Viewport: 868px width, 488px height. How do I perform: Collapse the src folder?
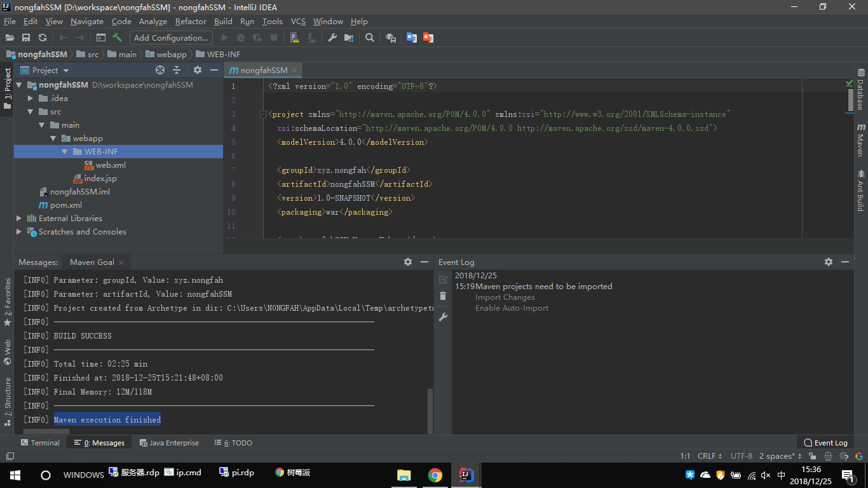(x=31, y=112)
